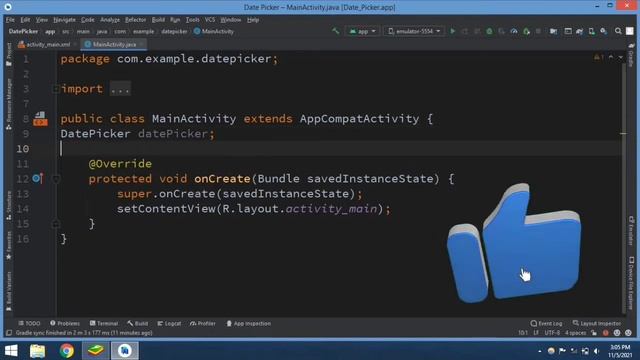The width and height of the screenshot is (640, 360).
Task: Open the Tools menu
Action: 192,20
